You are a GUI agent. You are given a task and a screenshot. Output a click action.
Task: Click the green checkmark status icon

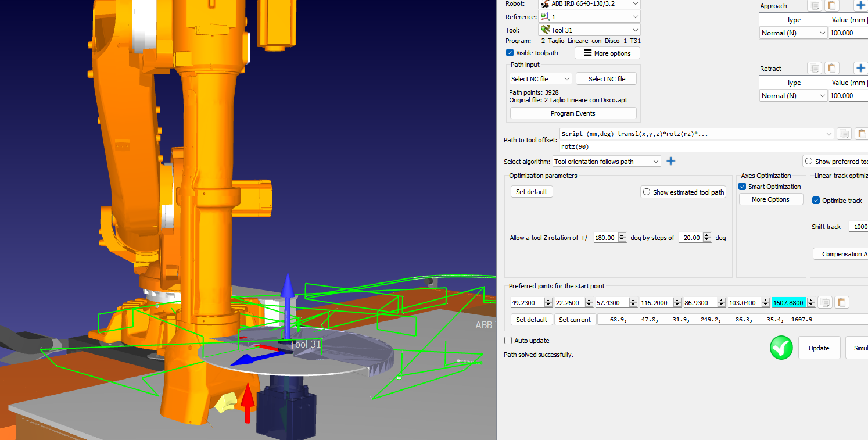pos(781,348)
